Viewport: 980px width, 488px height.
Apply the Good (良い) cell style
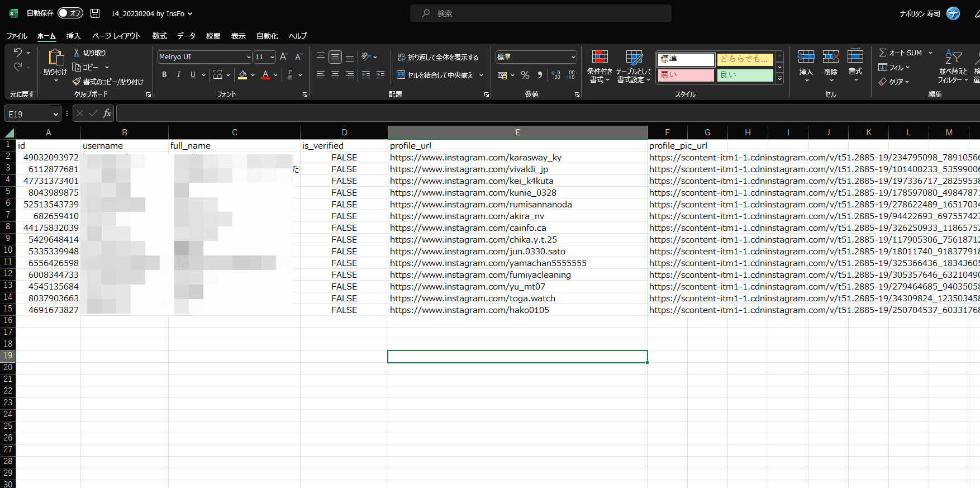[745, 75]
